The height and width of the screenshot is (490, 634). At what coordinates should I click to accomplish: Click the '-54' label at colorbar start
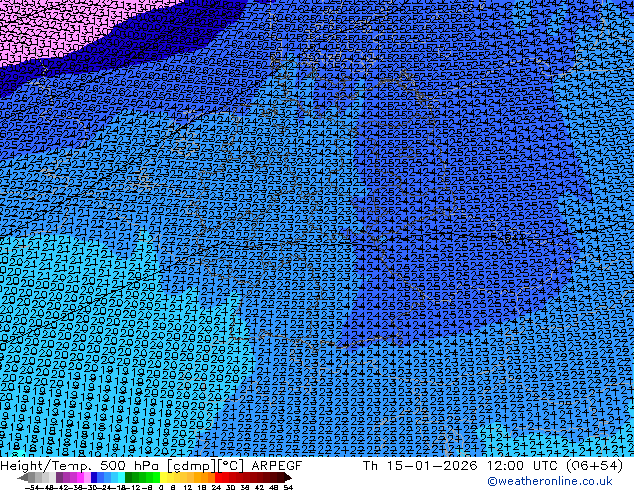pyautogui.click(x=32, y=487)
